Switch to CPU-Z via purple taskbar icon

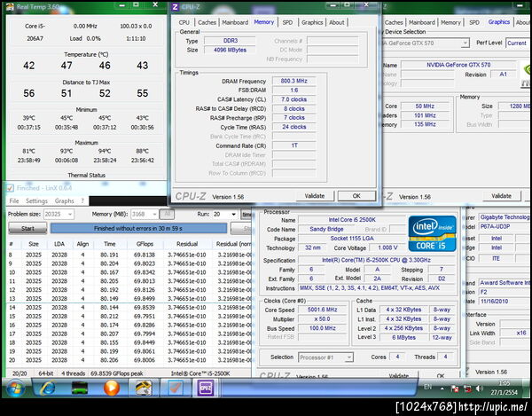click(206, 388)
